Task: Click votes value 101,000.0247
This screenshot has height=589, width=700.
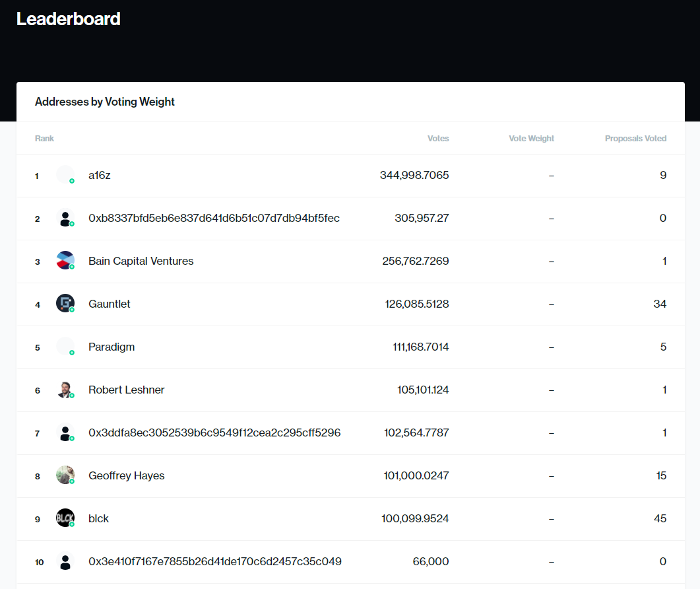Action: (416, 475)
